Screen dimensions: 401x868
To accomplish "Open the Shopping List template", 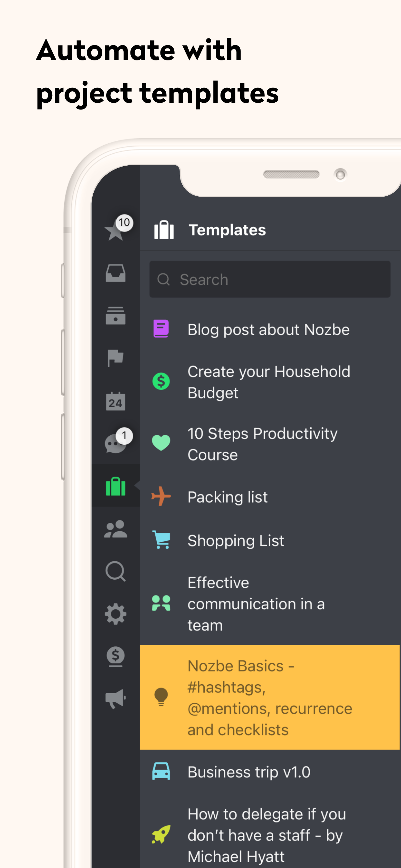I will (270, 540).
